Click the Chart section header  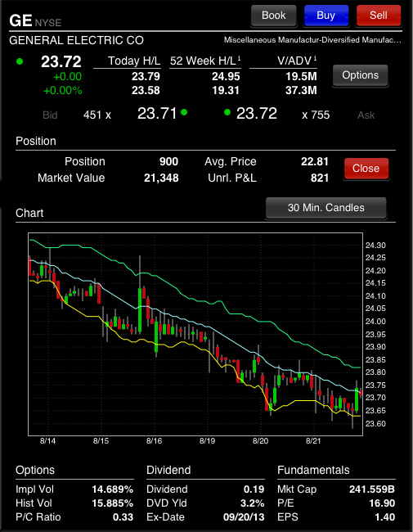tap(29, 213)
